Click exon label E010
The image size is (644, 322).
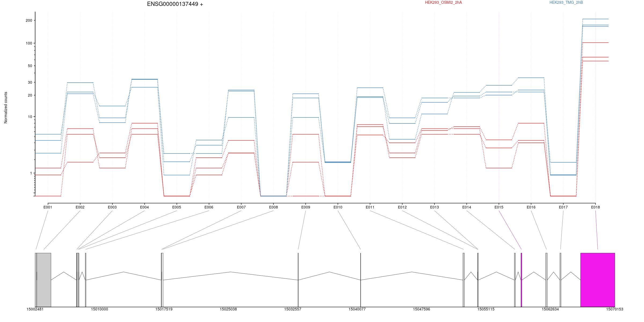coord(338,207)
